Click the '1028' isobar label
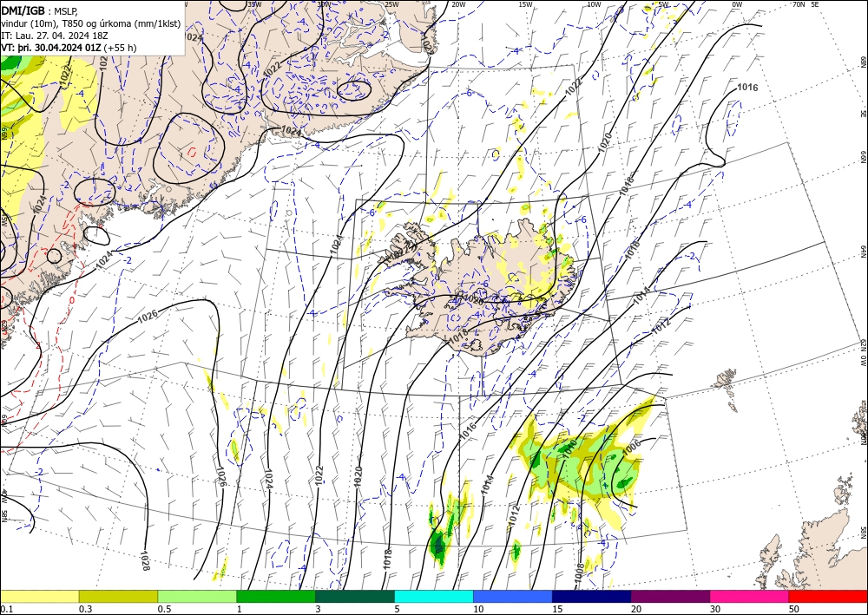Image resolution: width=868 pixels, height=615 pixels. (x=144, y=560)
